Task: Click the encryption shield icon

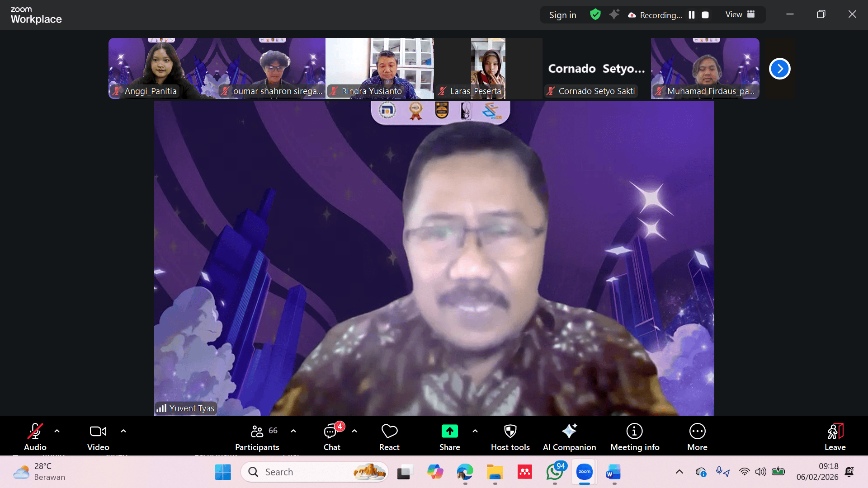Action: 595,14
